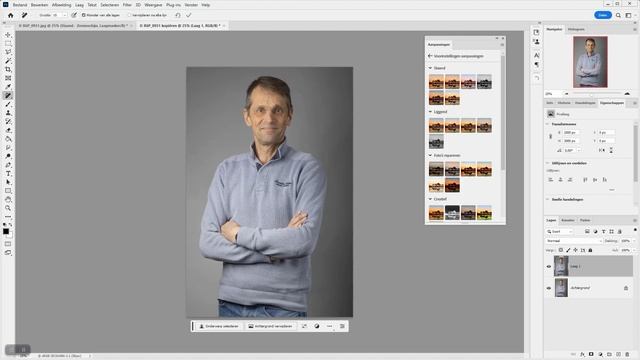
Task: Collapse the Foto's repareren presets group
Action: coord(430,156)
